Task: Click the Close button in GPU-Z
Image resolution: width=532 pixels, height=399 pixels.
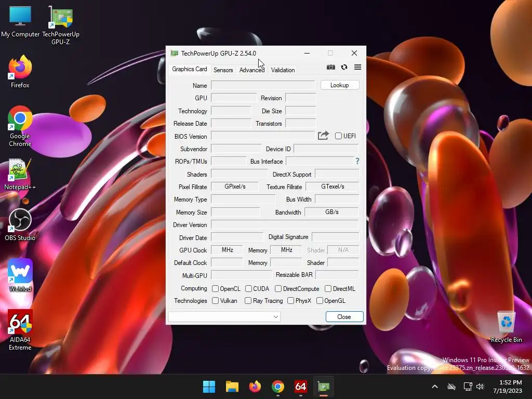Action: 344,316
